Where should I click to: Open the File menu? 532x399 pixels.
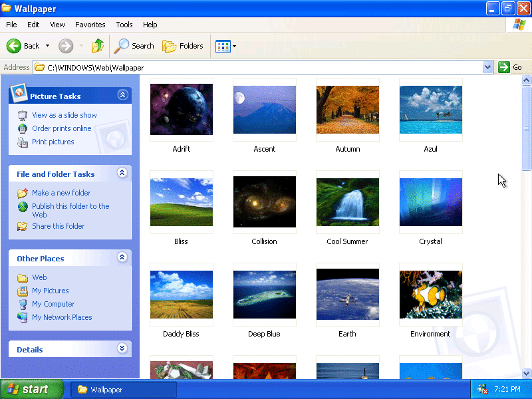(x=11, y=25)
